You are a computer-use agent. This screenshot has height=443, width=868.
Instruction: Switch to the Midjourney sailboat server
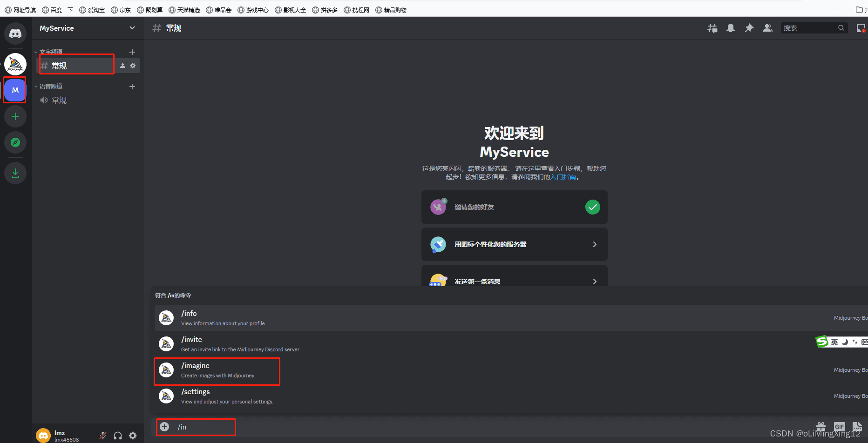[15, 64]
